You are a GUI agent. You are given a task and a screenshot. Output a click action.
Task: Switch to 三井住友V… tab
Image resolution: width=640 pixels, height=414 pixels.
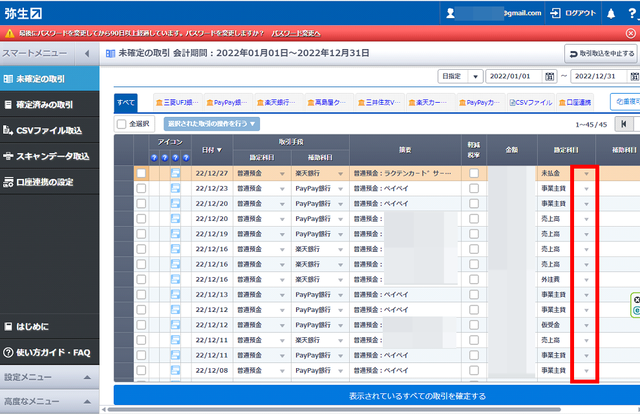[x=380, y=102]
